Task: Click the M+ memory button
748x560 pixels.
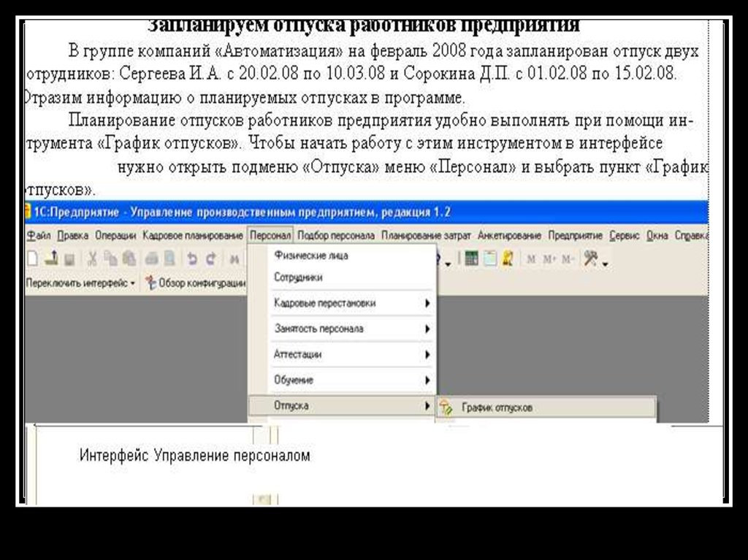Action: [549, 258]
